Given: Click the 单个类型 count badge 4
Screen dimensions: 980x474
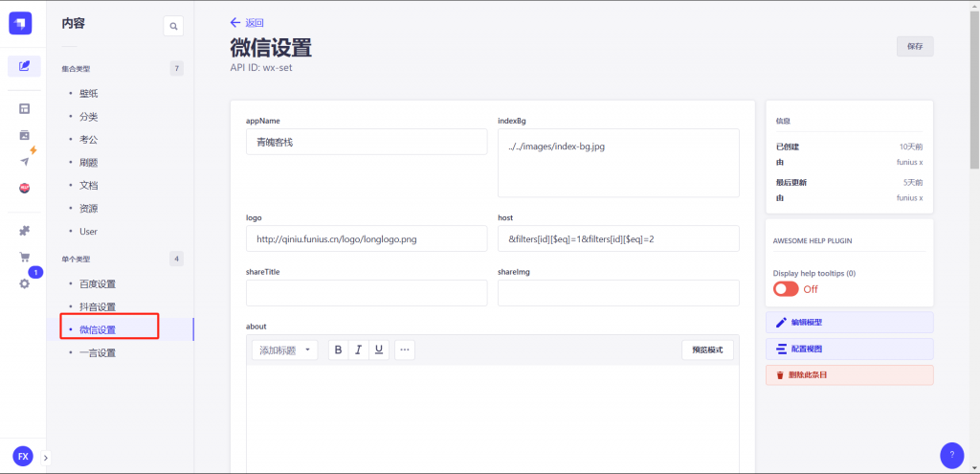Looking at the screenshot, I should coord(177,259).
